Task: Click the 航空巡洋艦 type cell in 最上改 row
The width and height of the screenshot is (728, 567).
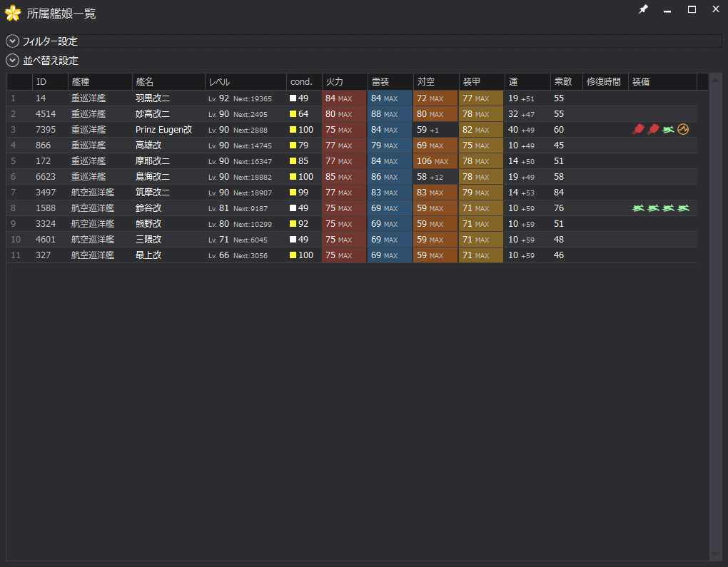Action: click(93, 255)
